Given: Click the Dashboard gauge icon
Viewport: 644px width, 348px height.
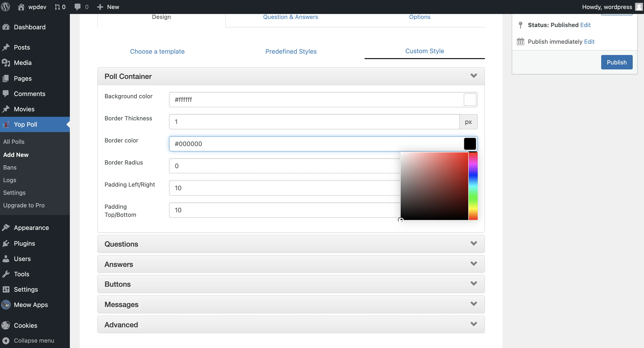Looking at the screenshot, I should tap(6, 27).
